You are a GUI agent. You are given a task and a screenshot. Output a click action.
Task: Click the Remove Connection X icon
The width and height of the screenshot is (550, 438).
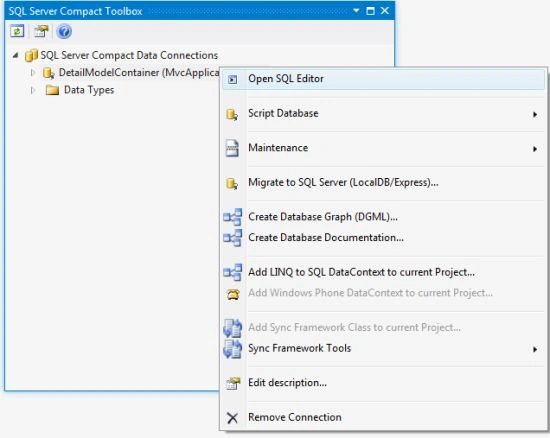[x=232, y=418]
